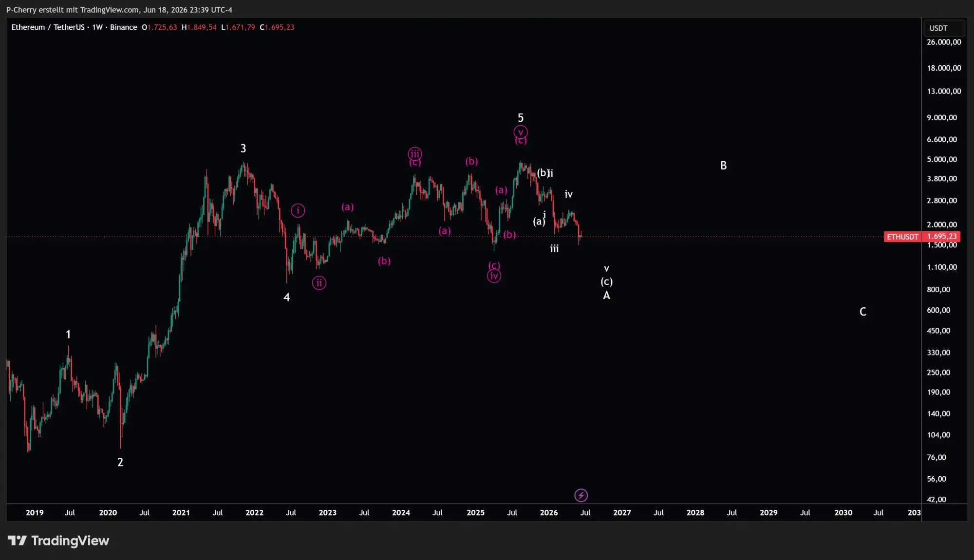Click the red ETHUSDT symbol tag
974x560 pixels.
pos(902,237)
